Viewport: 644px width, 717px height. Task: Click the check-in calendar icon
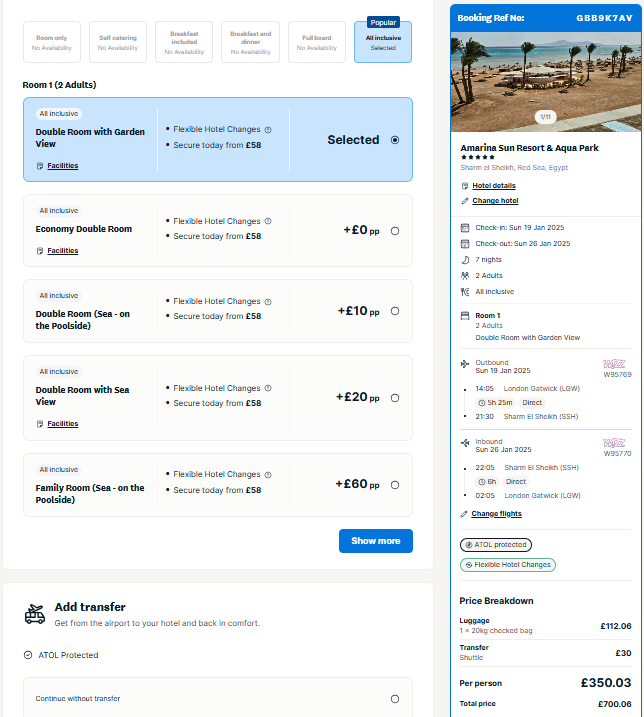(x=465, y=228)
